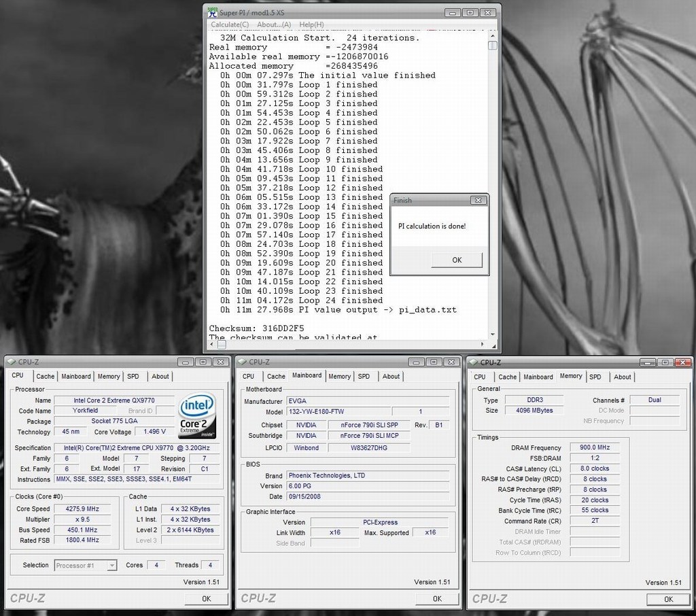Click Super PI scroll down arrow
Viewport: 696px width, 616px height.
pyautogui.click(x=492, y=334)
